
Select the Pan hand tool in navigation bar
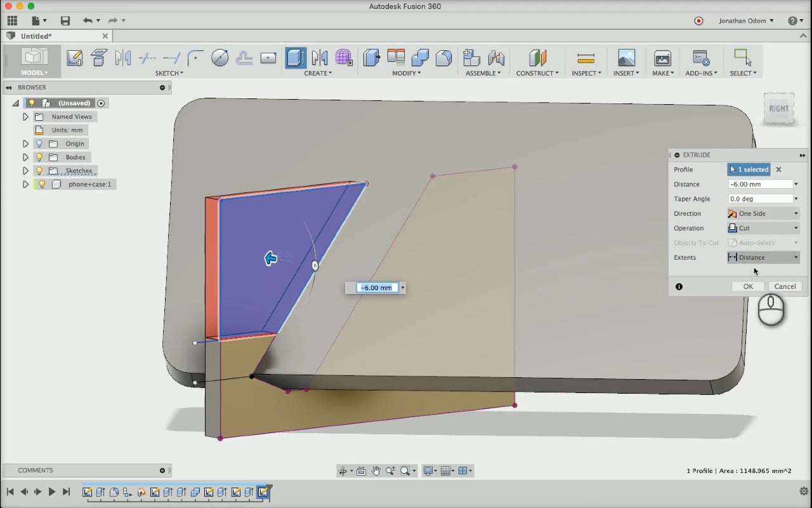click(x=376, y=471)
